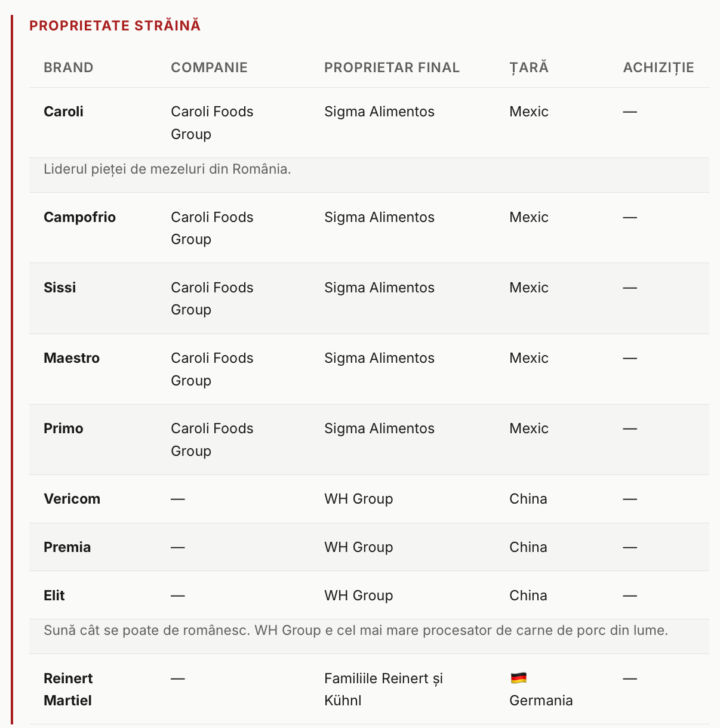Select the BRAND column header
The height and width of the screenshot is (728, 720).
click(69, 67)
